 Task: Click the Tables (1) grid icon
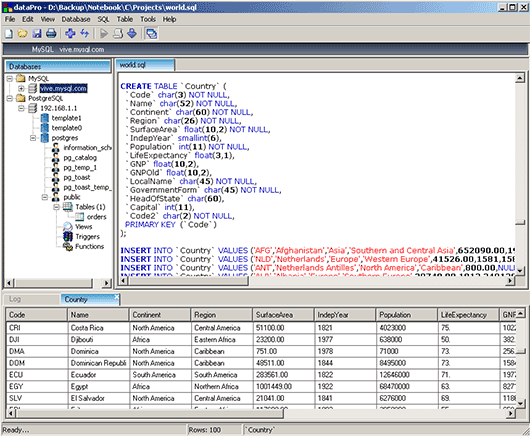[x=68, y=207]
